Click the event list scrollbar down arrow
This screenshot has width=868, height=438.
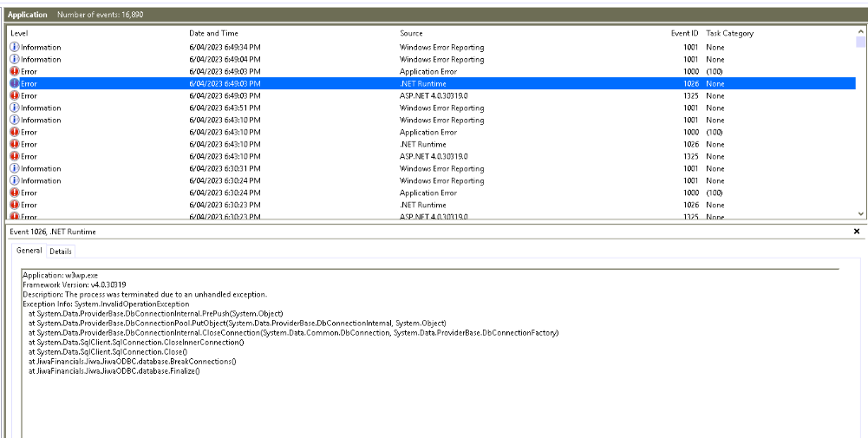[860, 212]
